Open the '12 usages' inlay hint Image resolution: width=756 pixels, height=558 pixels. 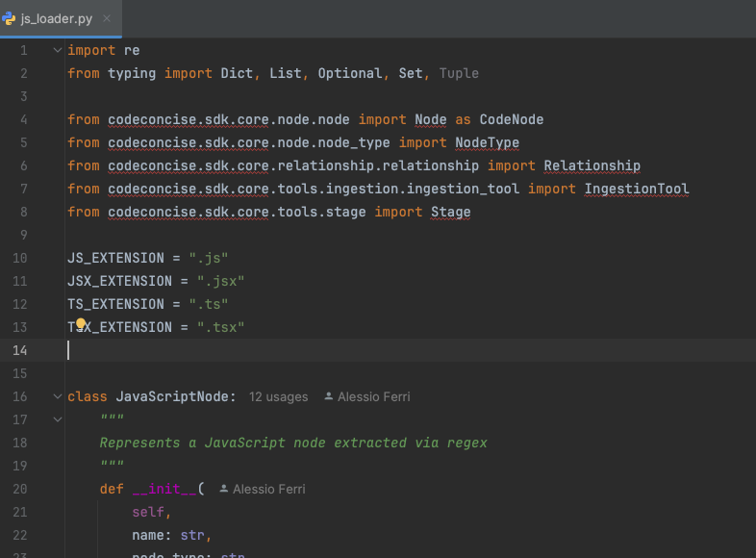[x=278, y=397]
